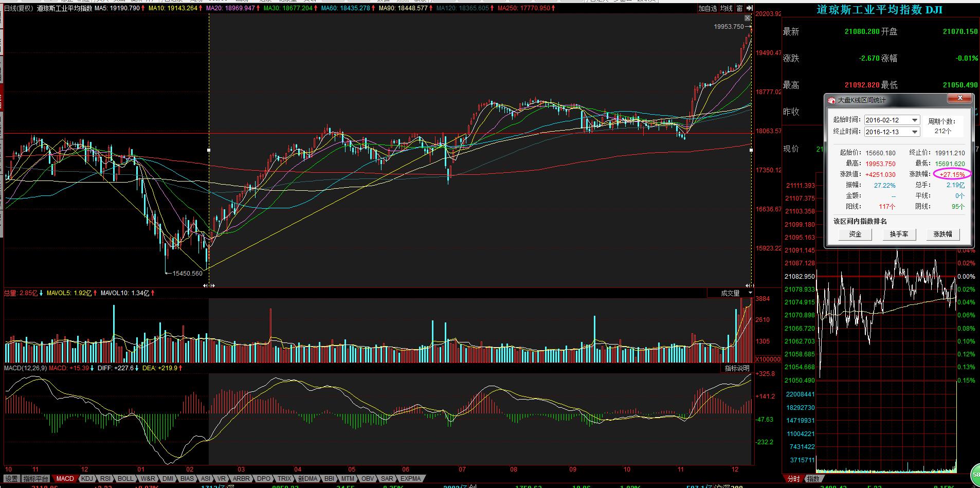Switch to the DMI indicator tab
This screenshot has width=980, height=488.
pos(168,479)
